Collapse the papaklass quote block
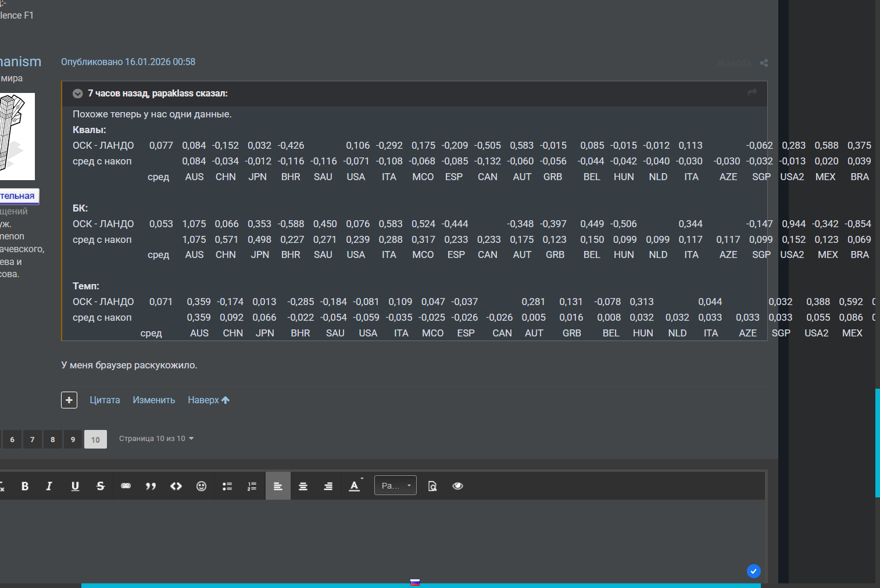880x588 pixels. [x=77, y=94]
